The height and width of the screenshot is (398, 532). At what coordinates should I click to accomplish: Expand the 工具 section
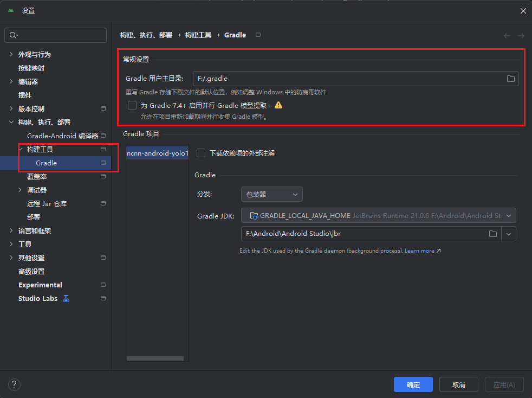11,244
